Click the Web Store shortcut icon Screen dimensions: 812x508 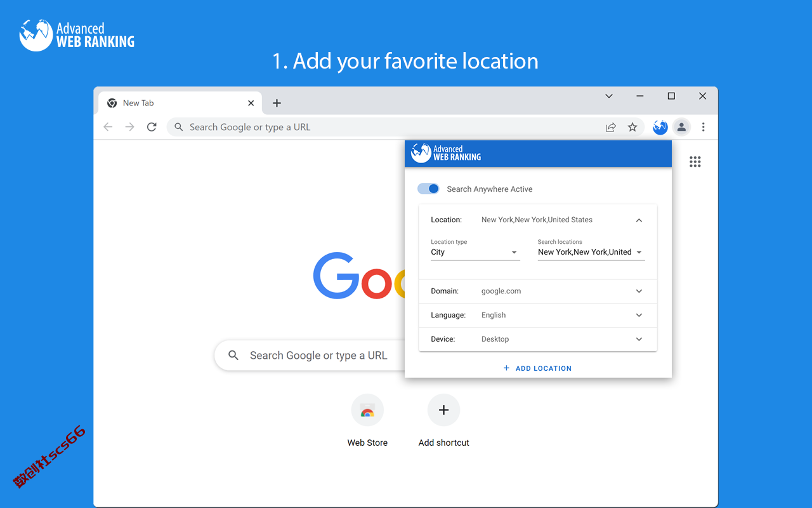click(x=367, y=410)
